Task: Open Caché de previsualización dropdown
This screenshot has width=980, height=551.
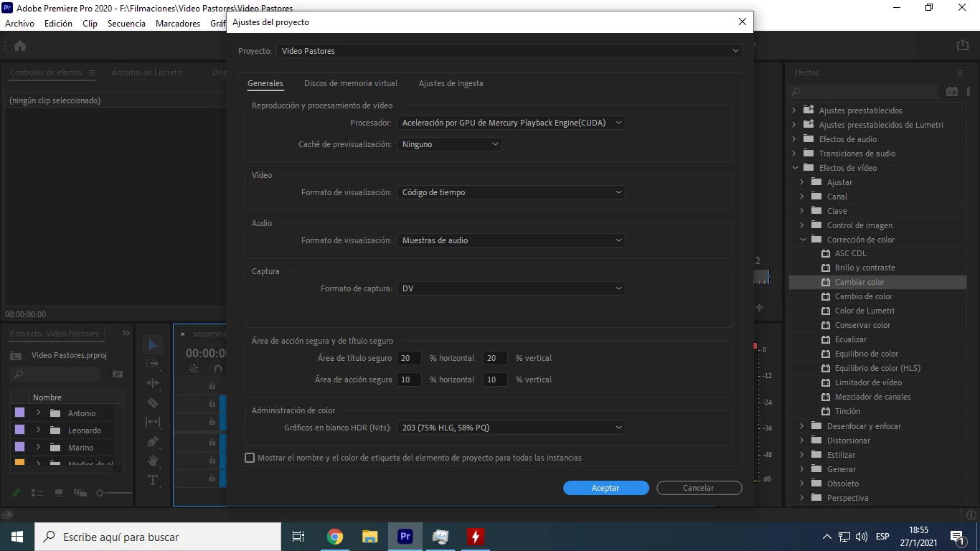Action: tap(449, 144)
